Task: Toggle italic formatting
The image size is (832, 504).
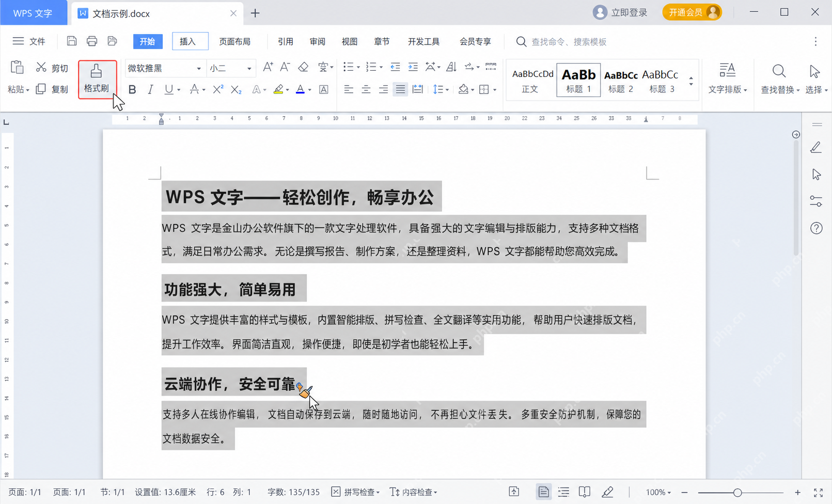Action: pos(150,89)
